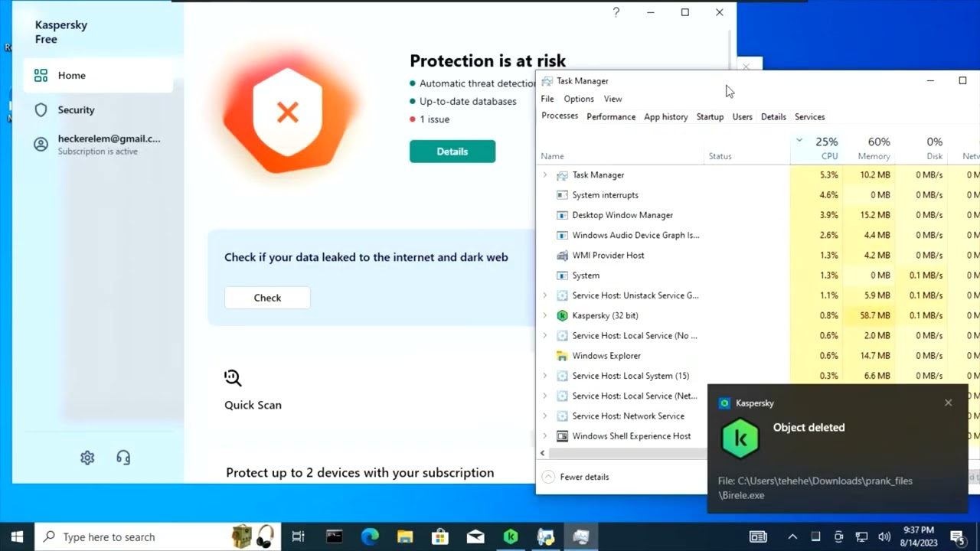Dismiss the Kaspersky Object deleted notification
The image size is (980, 551).
(948, 403)
